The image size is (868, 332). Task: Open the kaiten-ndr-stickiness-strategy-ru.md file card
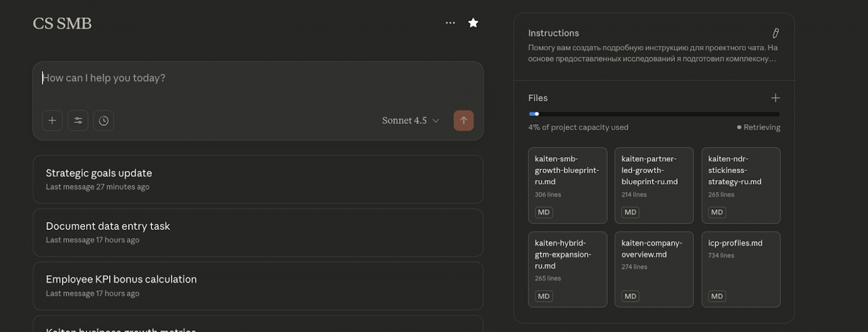(x=741, y=185)
